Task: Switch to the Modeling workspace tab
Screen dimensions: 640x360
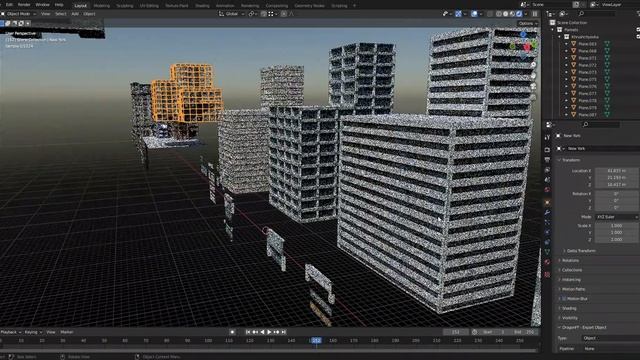Action: point(102,6)
